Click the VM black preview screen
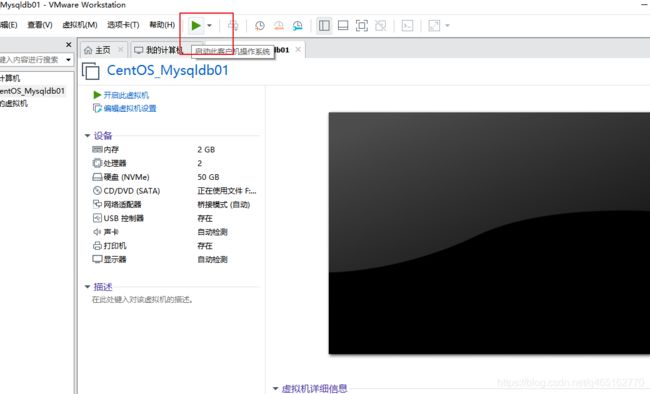The image size is (650, 394). (x=489, y=233)
